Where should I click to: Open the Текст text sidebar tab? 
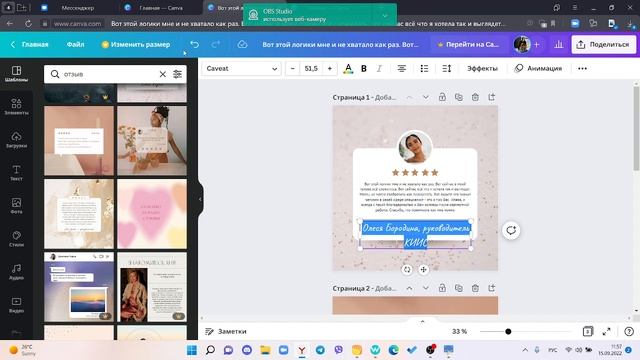[x=16, y=173]
